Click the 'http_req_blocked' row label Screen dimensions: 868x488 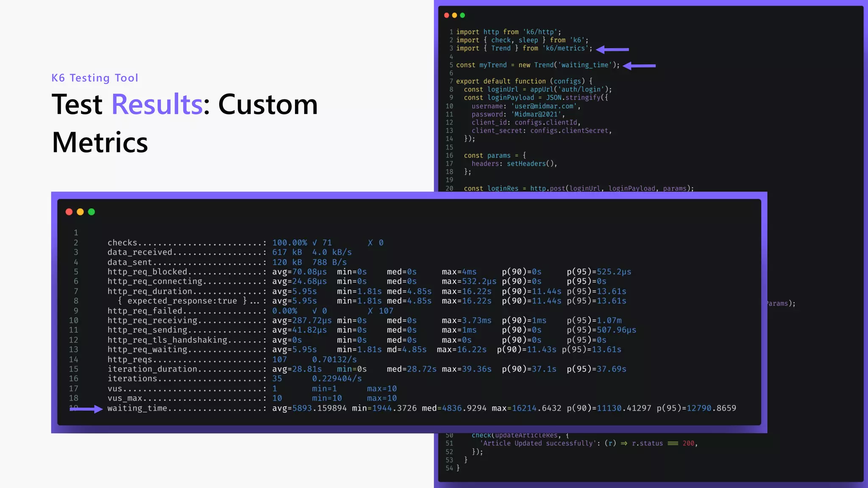click(147, 272)
